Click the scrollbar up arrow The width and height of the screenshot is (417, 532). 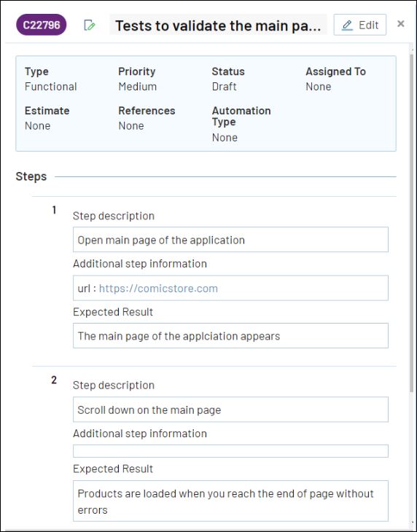411,50
